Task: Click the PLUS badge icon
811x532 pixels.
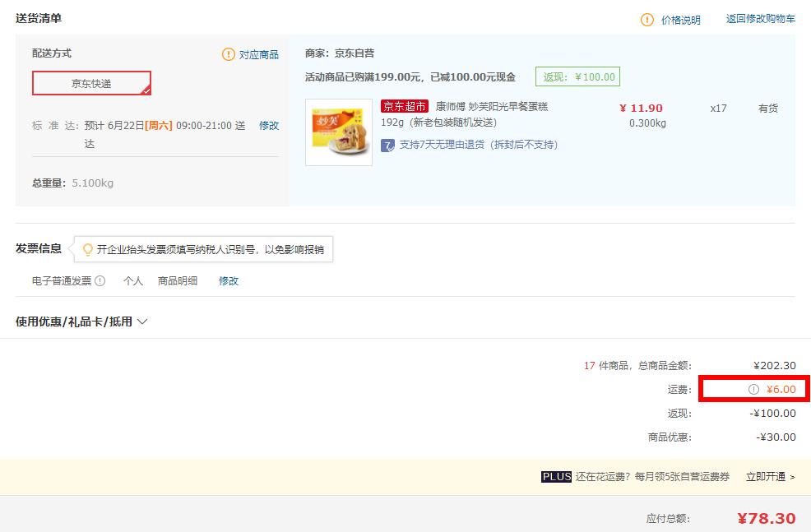Action: [x=557, y=477]
